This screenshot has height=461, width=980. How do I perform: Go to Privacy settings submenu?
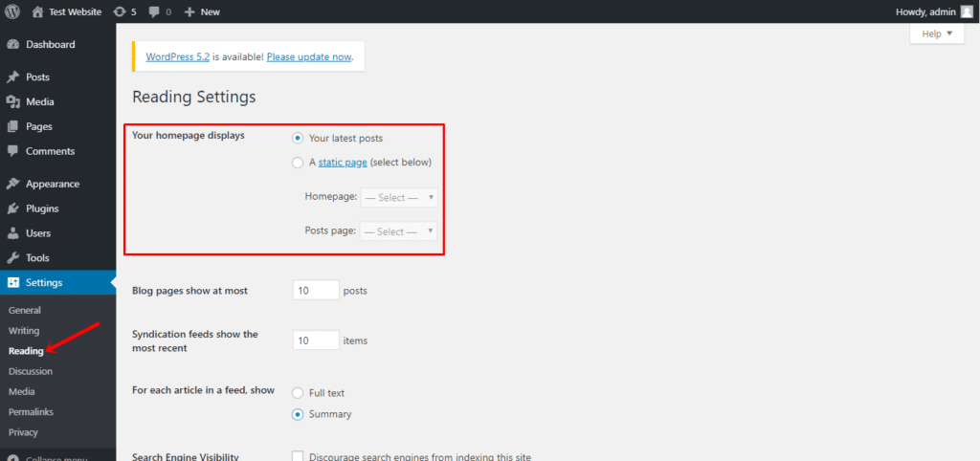pyautogui.click(x=24, y=432)
